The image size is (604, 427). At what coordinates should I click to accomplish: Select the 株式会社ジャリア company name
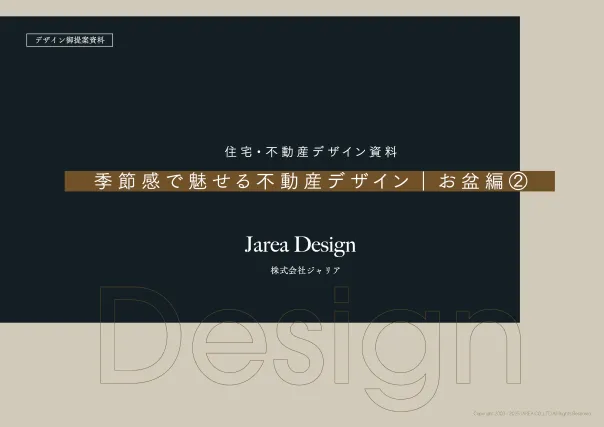point(300,271)
